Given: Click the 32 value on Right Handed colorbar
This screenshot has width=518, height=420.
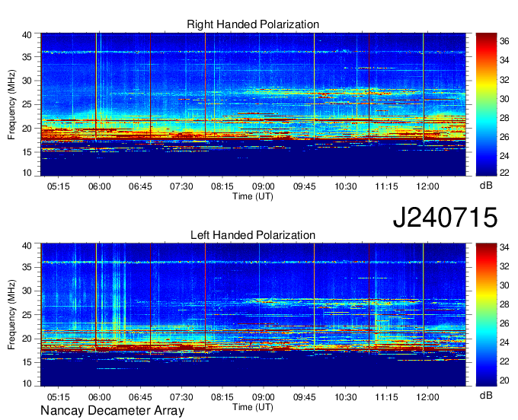Looking at the screenshot, I should (504, 80).
